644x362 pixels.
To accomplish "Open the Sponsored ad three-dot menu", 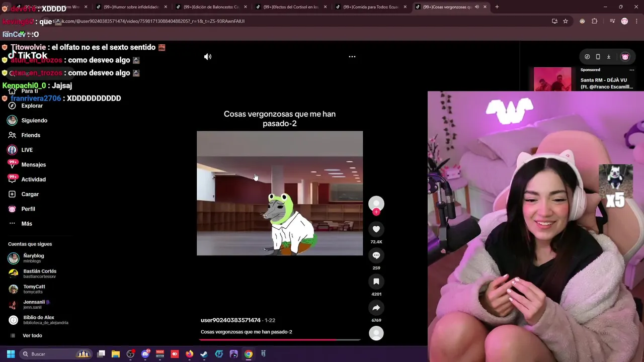I will pos(632,70).
